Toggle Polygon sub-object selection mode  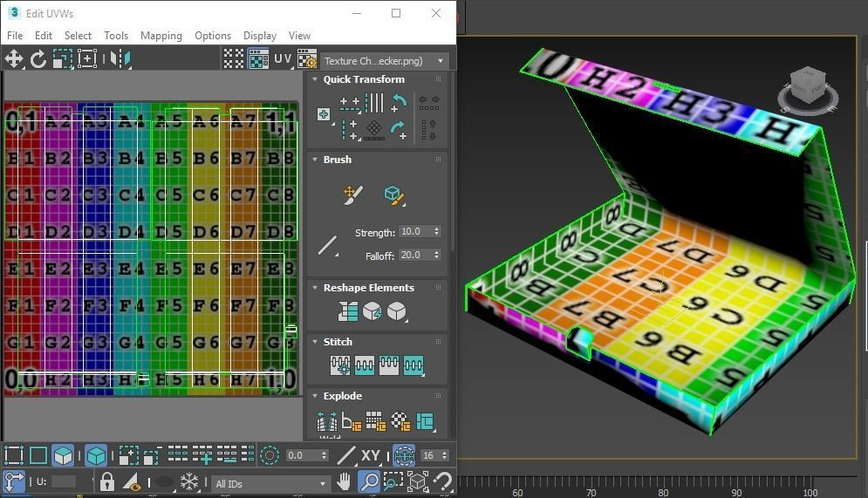(63, 455)
